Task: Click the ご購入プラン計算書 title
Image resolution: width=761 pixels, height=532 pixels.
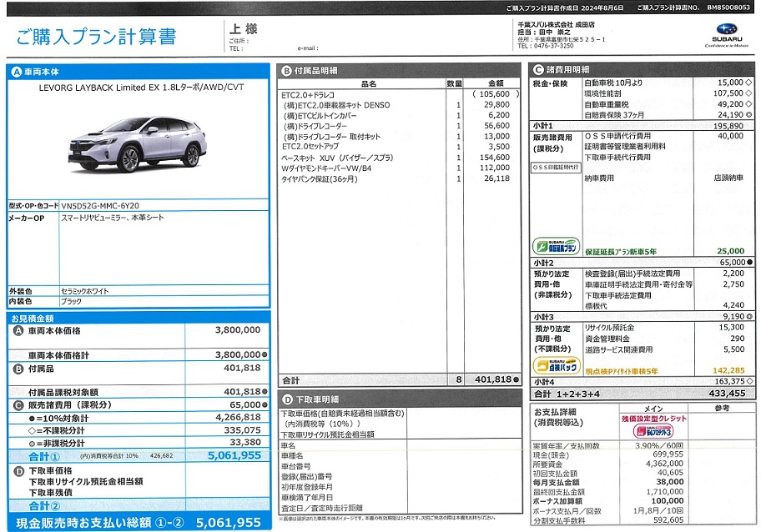Action: [x=96, y=37]
